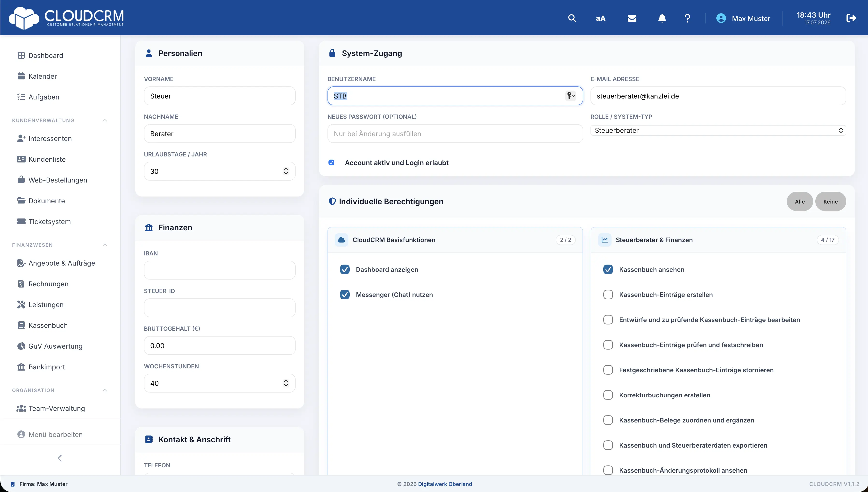Click the Dashboard grid icon in sidebar
Image resolution: width=868 pixels, height=492 pixels.
(21, 56)
